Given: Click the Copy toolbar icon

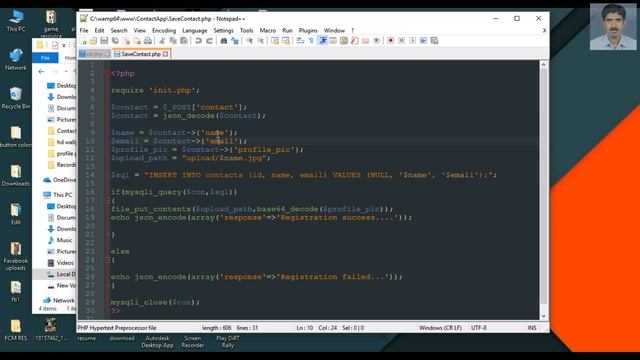Looking at the screenshot, I should (x=173, y=41).
